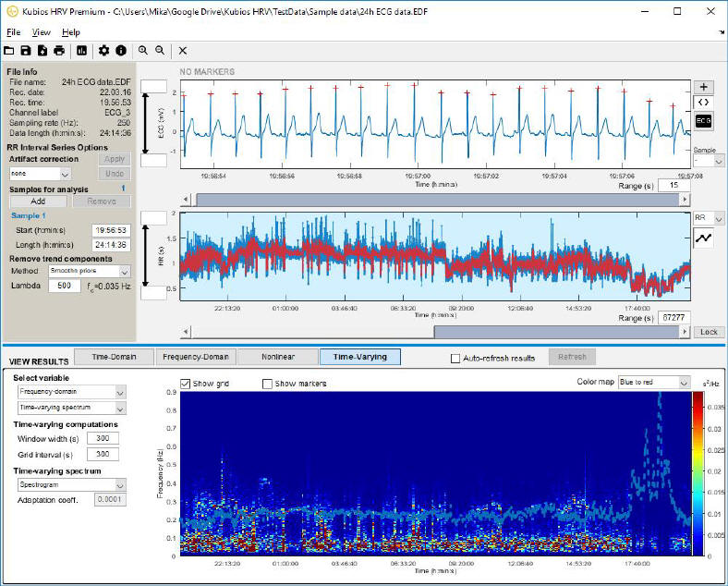This screenshot has height=586, width=728.
Task: Click the open file folder icon
Action: pyautogui.click(x=9, y=51)
